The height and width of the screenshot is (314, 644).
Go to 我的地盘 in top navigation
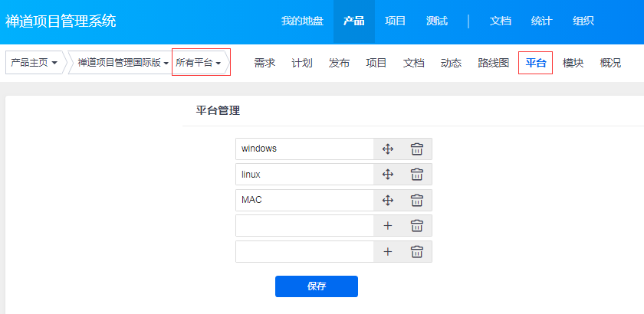302,21
